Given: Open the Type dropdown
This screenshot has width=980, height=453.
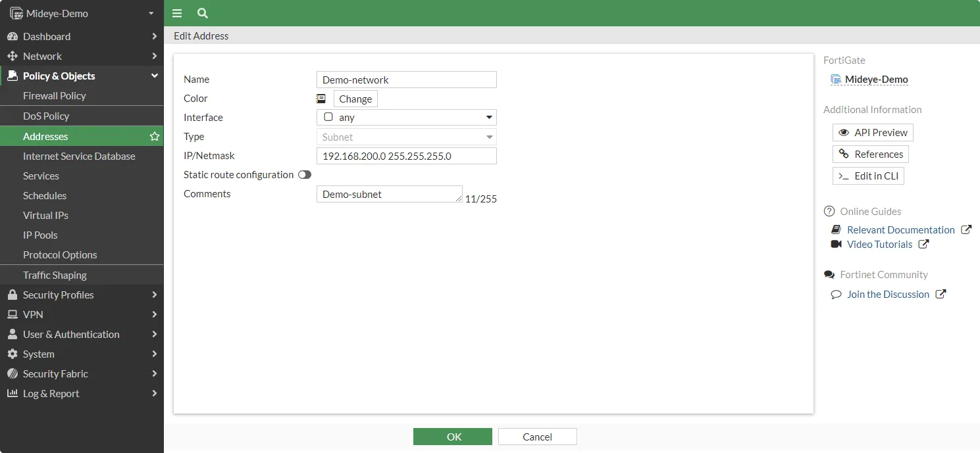Looking at the screenshot, I should (x=488, y=137).
